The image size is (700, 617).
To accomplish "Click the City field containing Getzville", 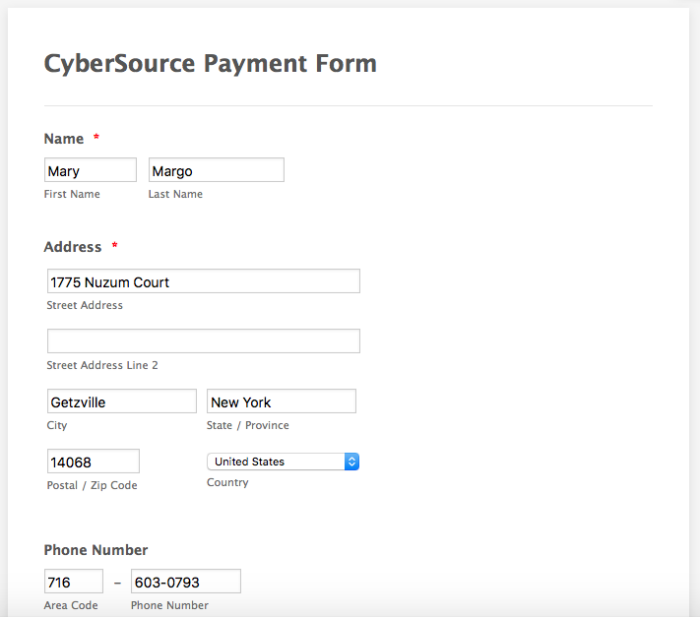I will [122, 401].
